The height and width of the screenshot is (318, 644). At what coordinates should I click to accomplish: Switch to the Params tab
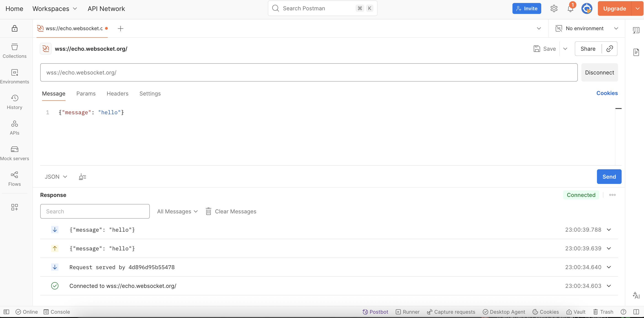tap(86, 93)
